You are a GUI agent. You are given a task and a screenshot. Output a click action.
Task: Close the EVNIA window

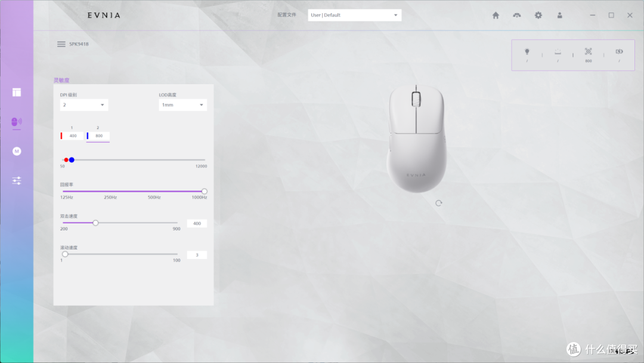click(630, 15)
